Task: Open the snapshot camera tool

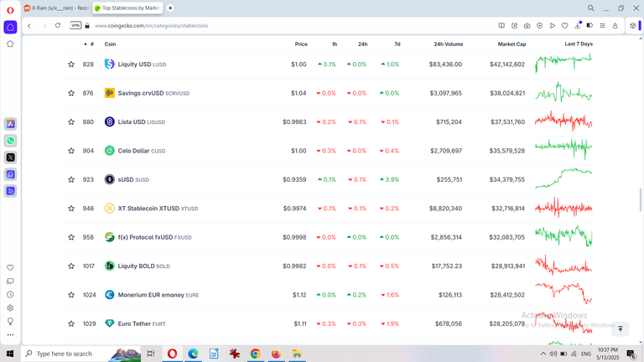Action: click(x=527, y=25)
